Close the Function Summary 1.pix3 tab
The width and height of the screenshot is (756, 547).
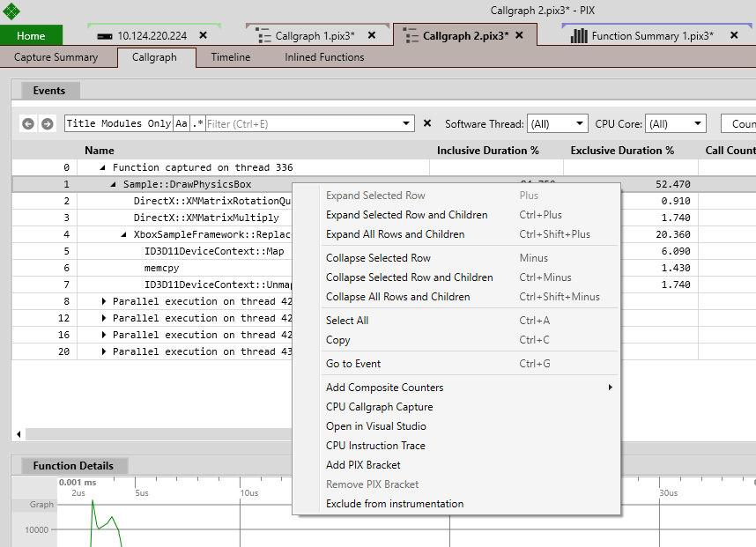(x=734, y=35)
